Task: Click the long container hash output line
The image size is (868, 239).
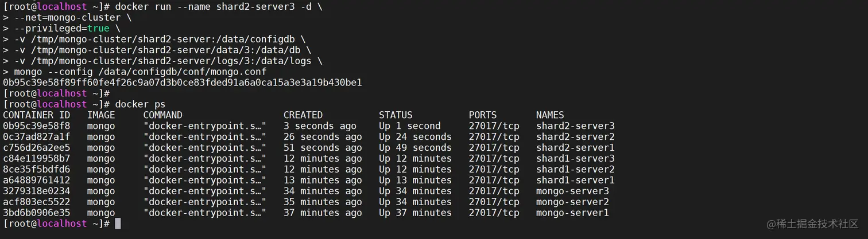Action: coord(183,82)
